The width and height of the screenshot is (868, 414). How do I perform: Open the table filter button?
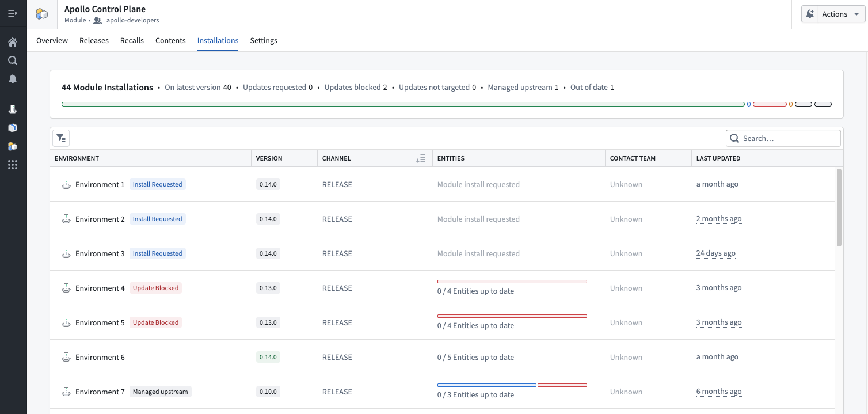[x=61, y=138]
